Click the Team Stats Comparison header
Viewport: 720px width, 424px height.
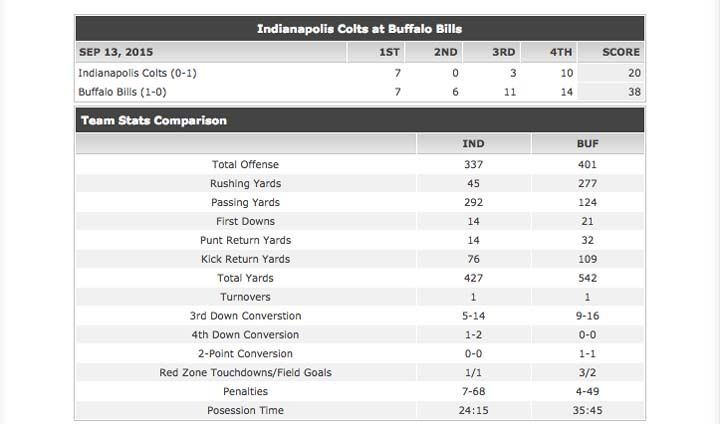click(x=154, y=121)
